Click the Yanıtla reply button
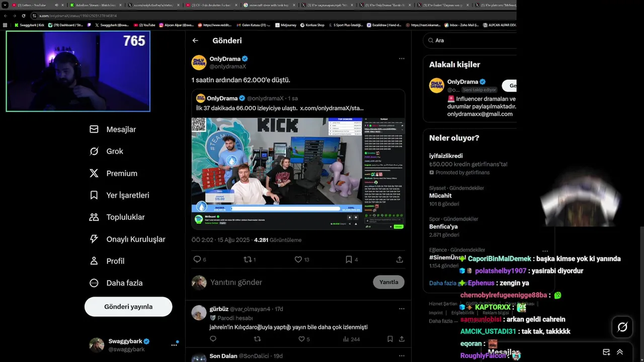 (x=388, y=282)
